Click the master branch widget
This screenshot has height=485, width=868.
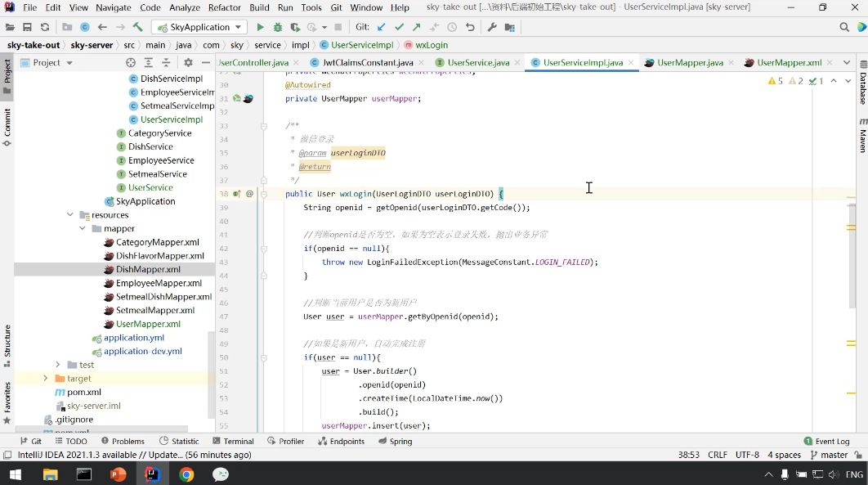829,455
